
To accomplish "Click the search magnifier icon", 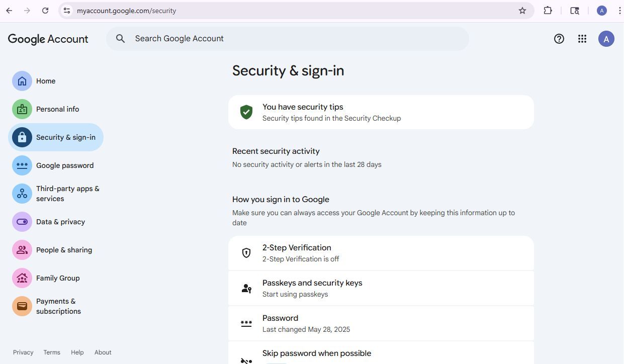I will (120, 39).
